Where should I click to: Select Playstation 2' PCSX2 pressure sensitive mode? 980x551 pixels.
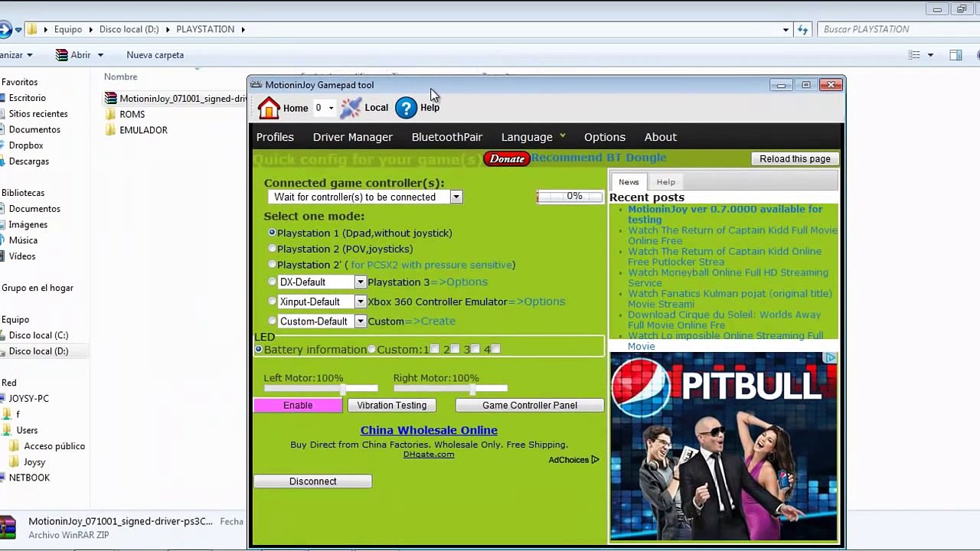pos(272,264)
